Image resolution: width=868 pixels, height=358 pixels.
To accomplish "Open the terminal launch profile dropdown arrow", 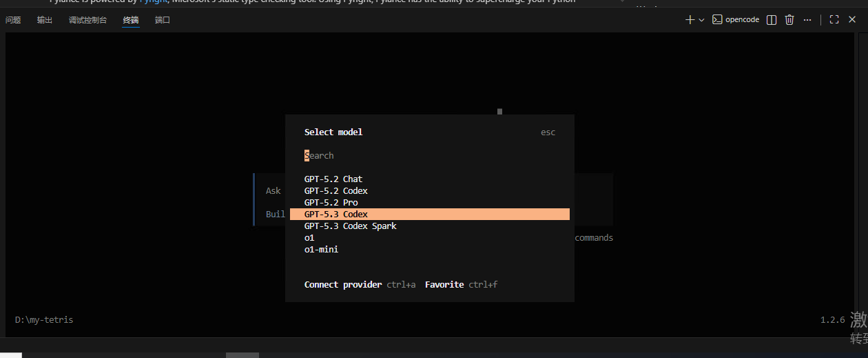I will click(701, 20).
